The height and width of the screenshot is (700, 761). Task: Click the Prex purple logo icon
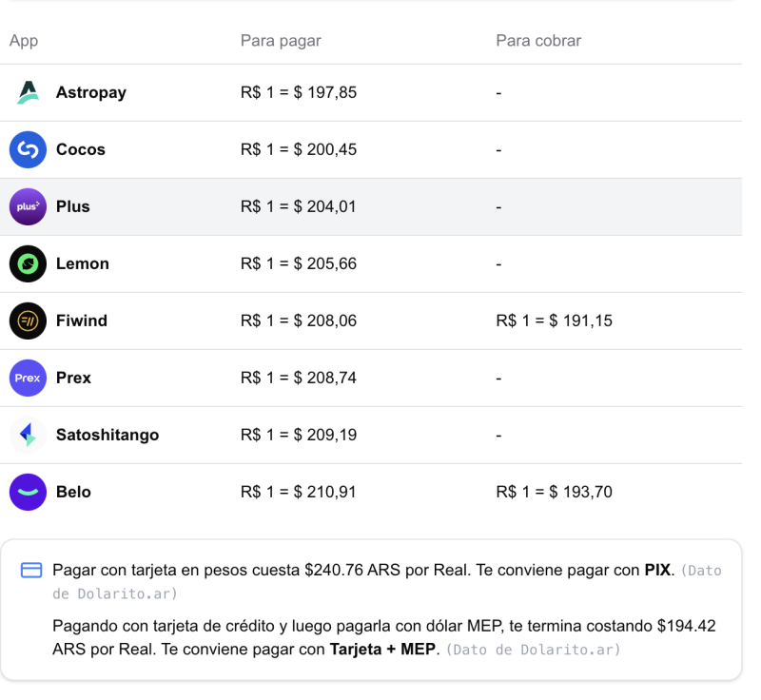pos(28,378)
